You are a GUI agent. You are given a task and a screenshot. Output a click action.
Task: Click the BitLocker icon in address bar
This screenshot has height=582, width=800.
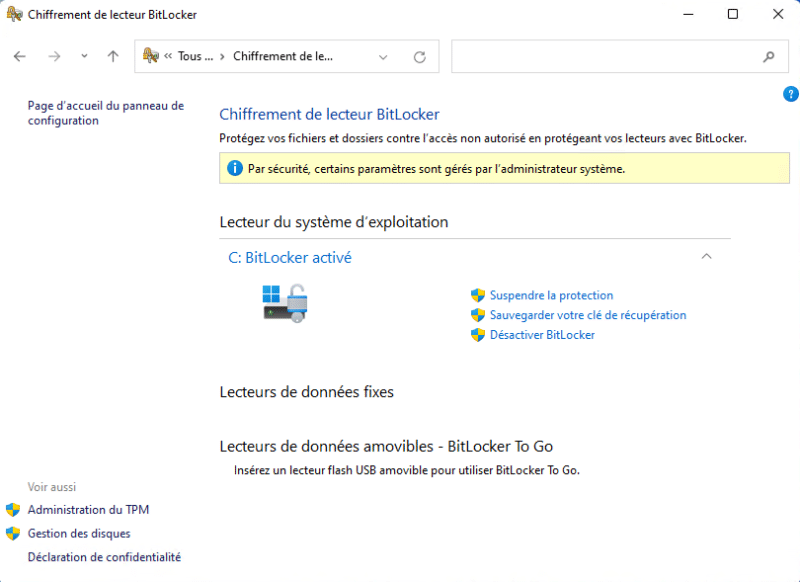point(151,57)
